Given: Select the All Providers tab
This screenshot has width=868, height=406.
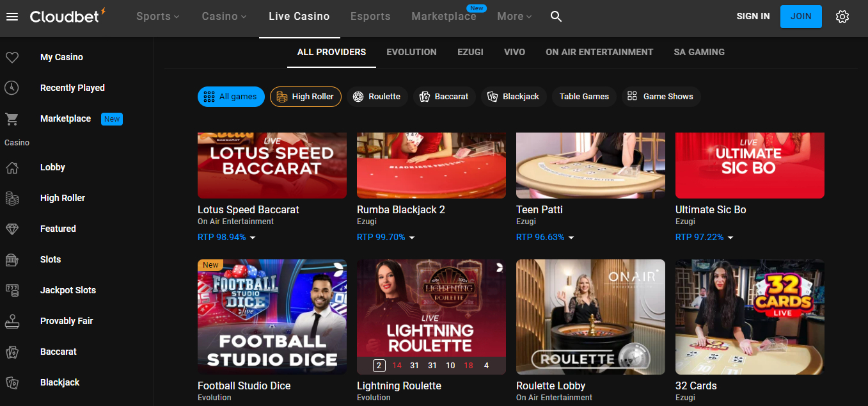Looking at the screenshot, I should click(331, 52).
